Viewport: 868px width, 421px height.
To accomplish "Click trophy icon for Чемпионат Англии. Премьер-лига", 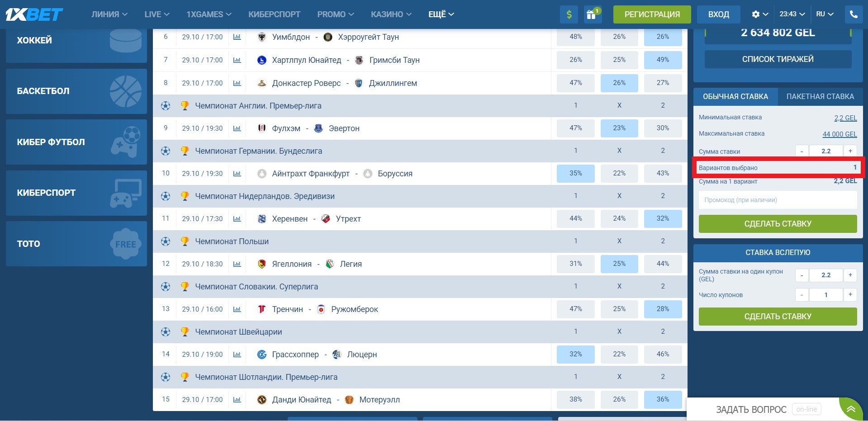I will pyautogui.click(x=185, y=106).
